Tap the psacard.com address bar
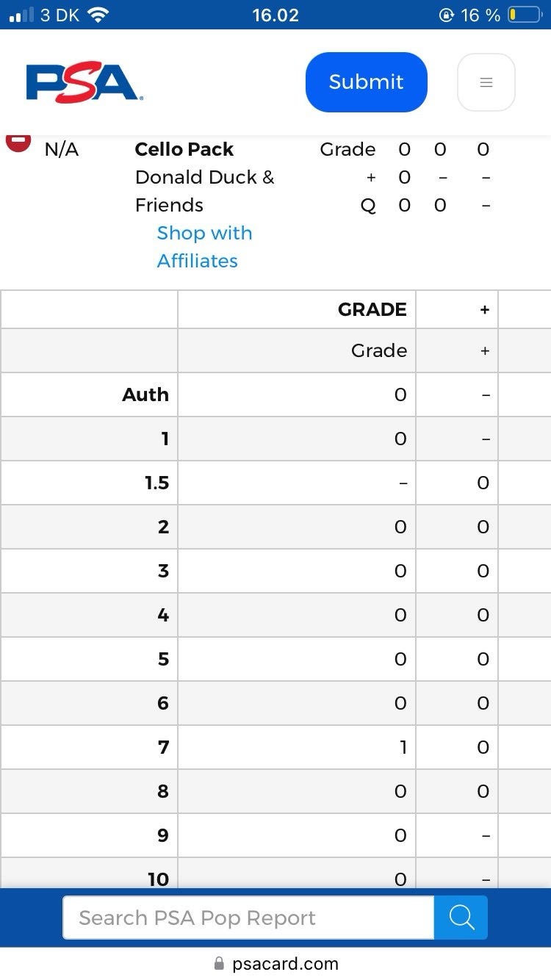The width and height of the screenshot is (551, 980). [285, 963]
